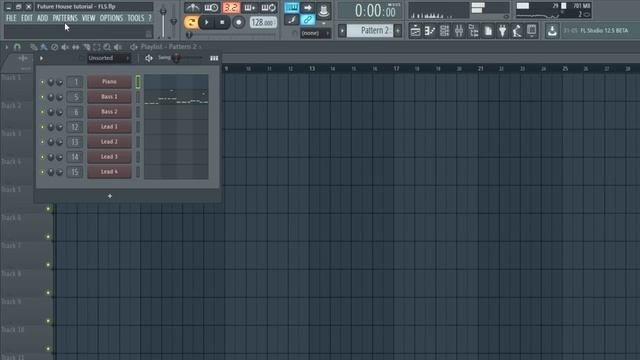Screen dimensions: 640x360
Task: Click the channel rack speaker icon
Action: coord(149,58)
